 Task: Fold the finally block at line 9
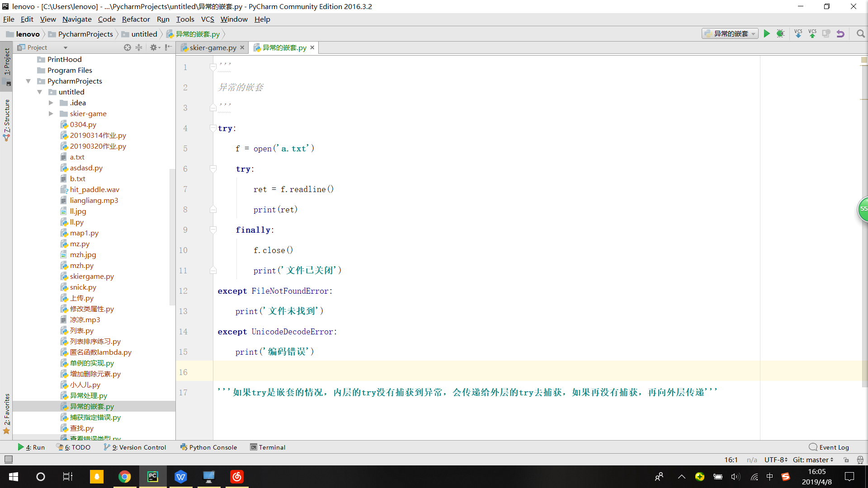coord(213,230)
